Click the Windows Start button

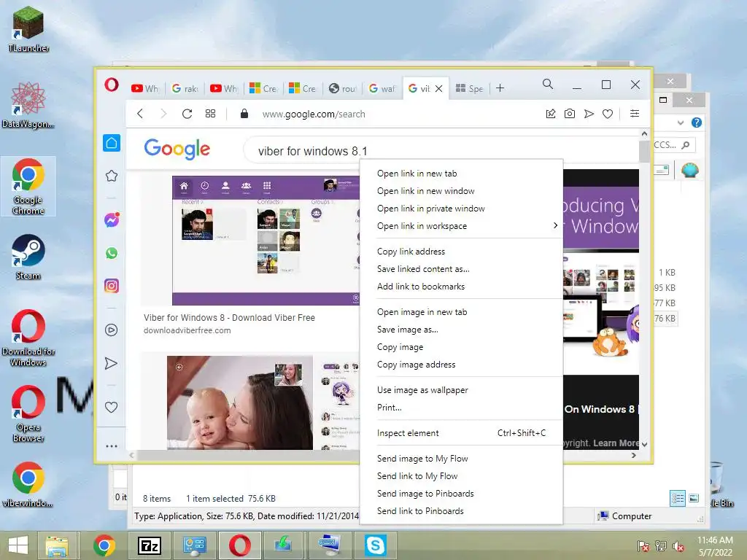point(18,545)
